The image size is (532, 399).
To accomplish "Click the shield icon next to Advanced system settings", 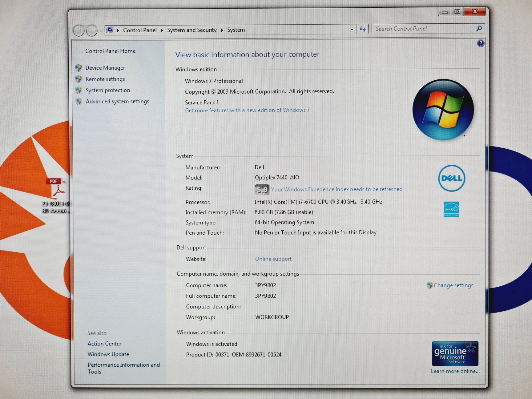I will click(79, 102).
